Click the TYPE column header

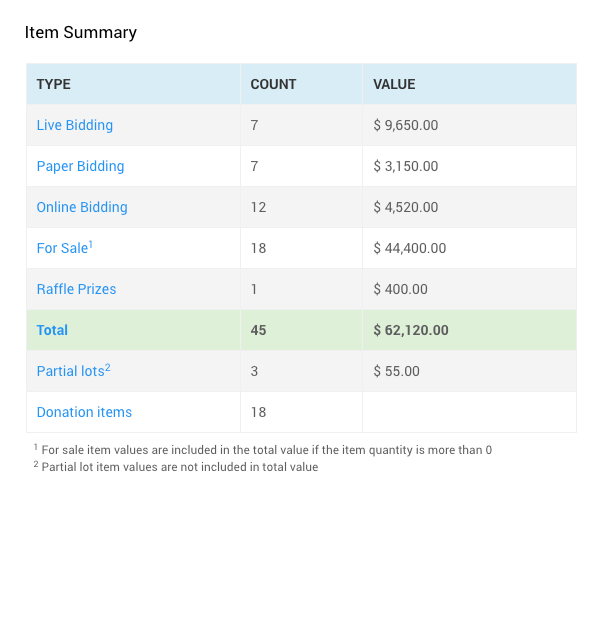pyautogui.click(x=54, y=84)
